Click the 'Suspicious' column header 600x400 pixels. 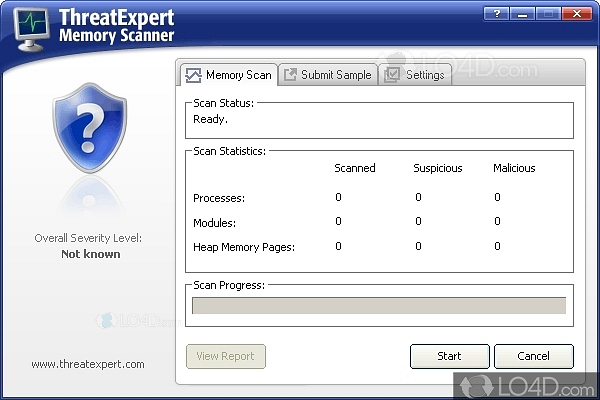pyautogui.click(x=438, y=168)
